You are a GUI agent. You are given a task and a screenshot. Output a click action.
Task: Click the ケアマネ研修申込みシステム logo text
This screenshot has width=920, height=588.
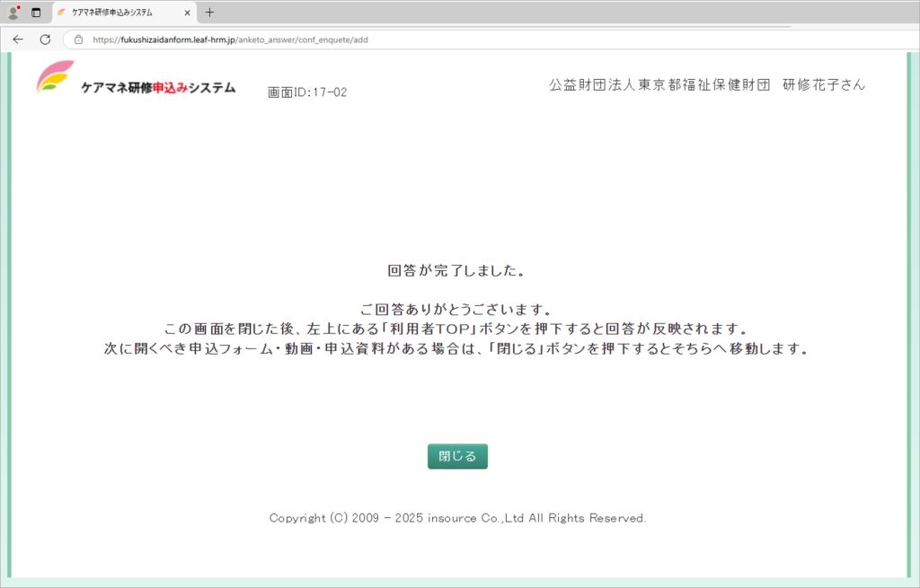coord(158,88)
